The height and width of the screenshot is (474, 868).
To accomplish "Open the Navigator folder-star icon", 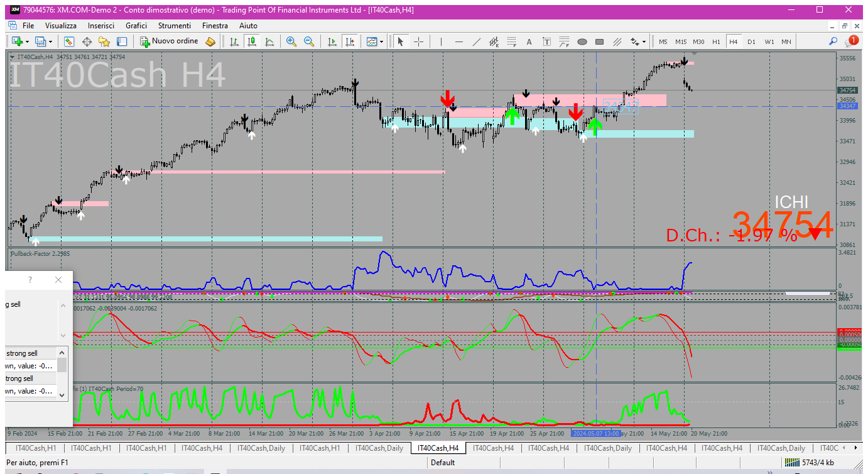I will pyautogui.click(x=104, y=41).
